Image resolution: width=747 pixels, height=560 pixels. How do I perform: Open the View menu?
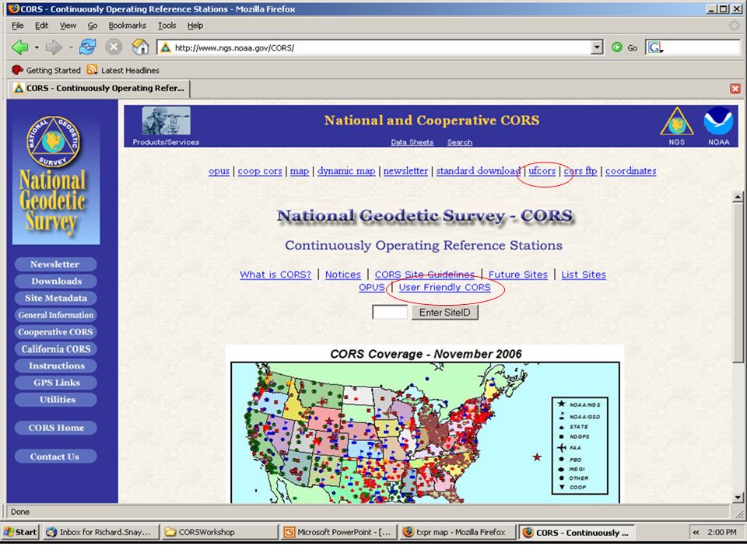(68, 26)
